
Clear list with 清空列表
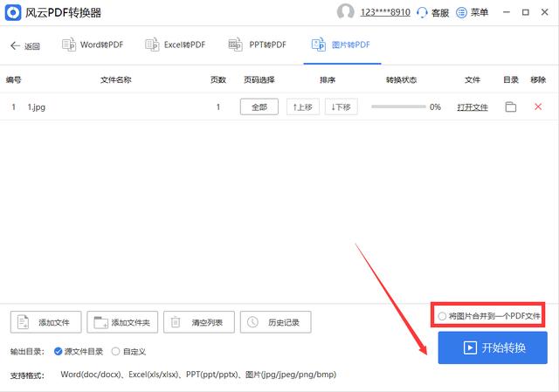pos(199,322)
